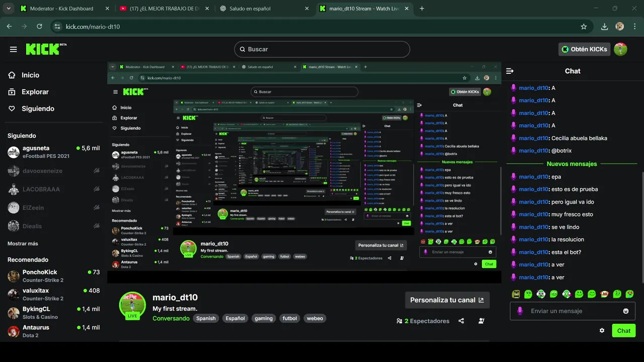Open chat settings gear icon
The image size is (644, 362).
[602, 330]
